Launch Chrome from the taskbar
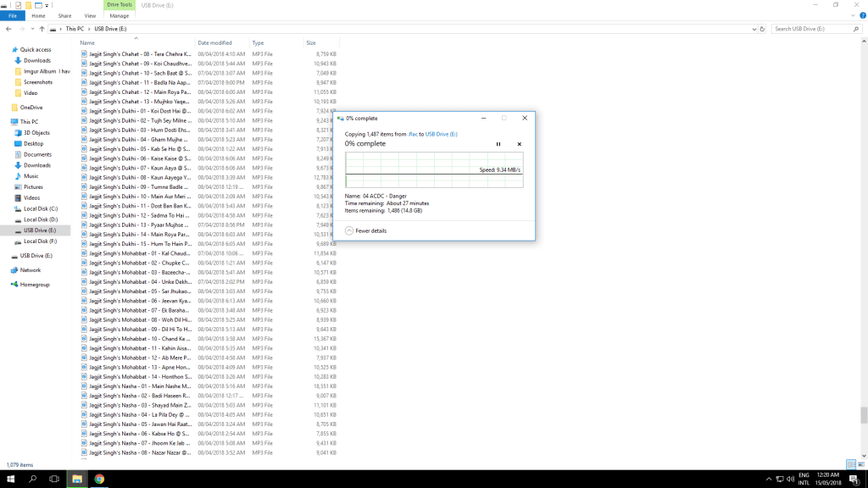868x488 pixels. (x=100, y=479)
